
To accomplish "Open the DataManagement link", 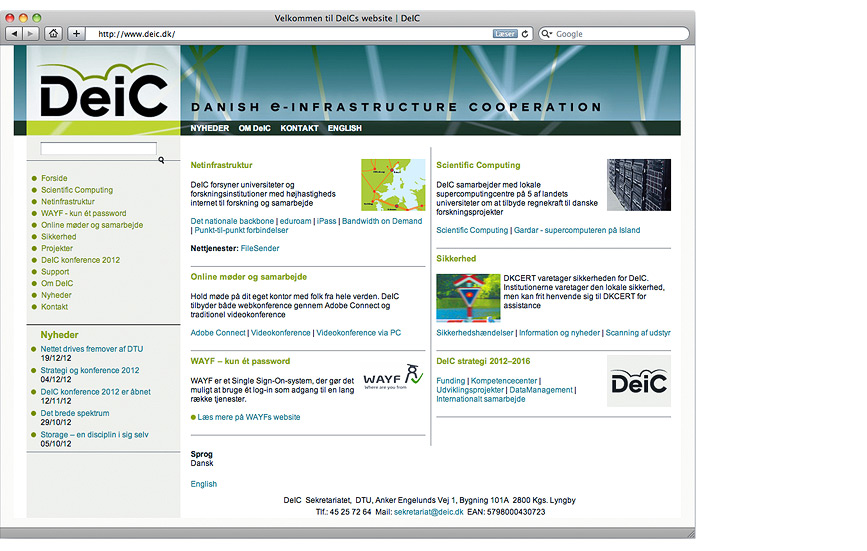I will (541, 390).
